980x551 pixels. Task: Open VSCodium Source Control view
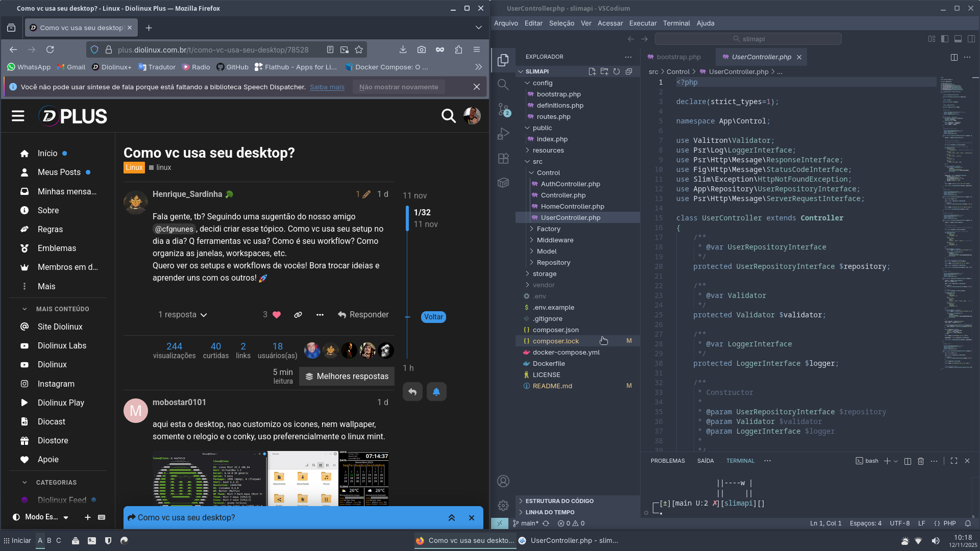click(503, 109)
